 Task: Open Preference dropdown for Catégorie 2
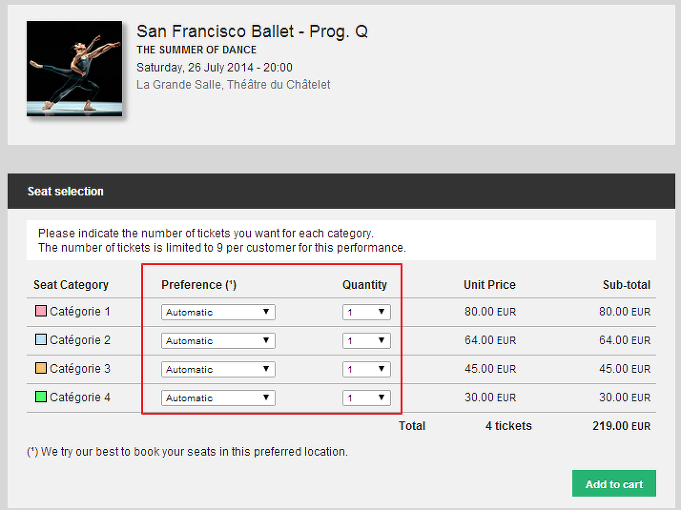(218, 341)
